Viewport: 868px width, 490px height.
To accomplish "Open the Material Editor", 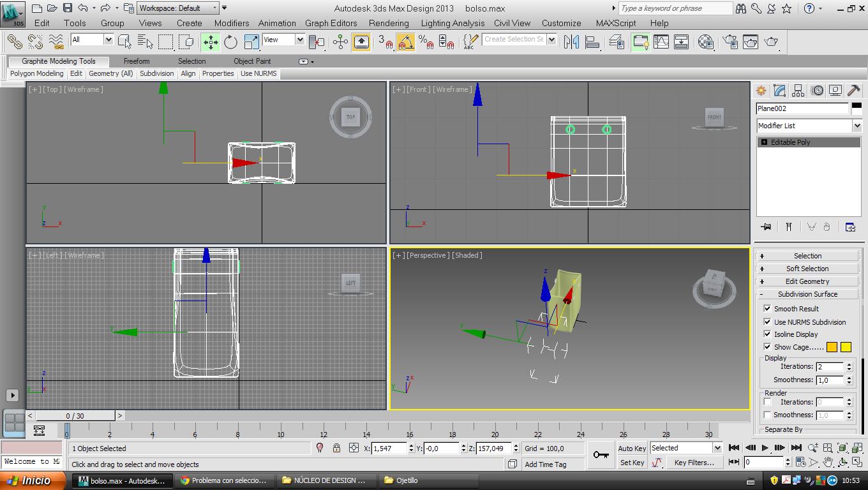I will [x=705, y=42].
